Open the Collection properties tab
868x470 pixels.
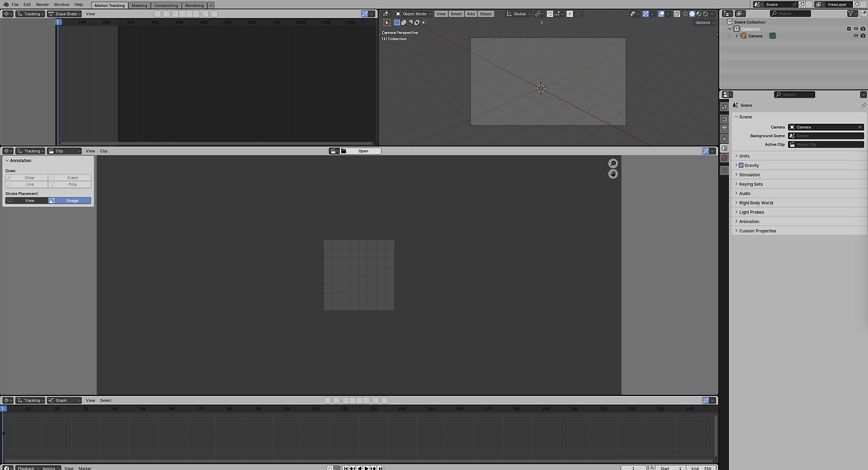click(x=724, y=170)
